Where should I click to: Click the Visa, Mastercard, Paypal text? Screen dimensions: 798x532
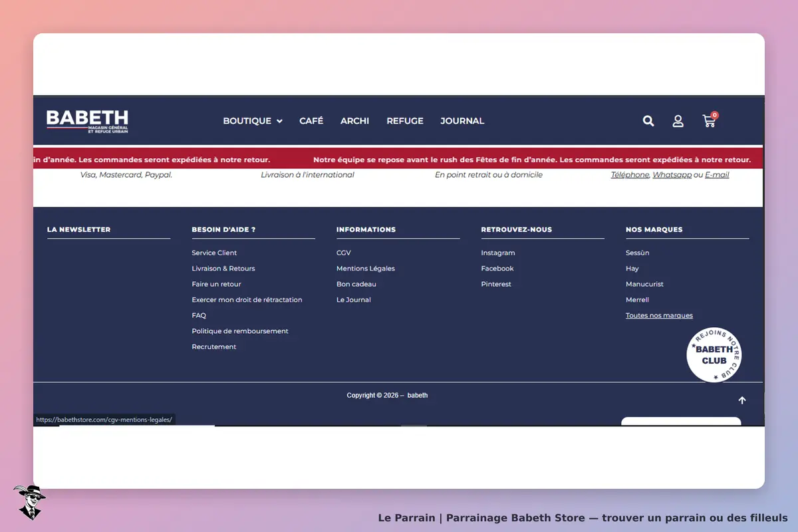(x=126, y=175)
